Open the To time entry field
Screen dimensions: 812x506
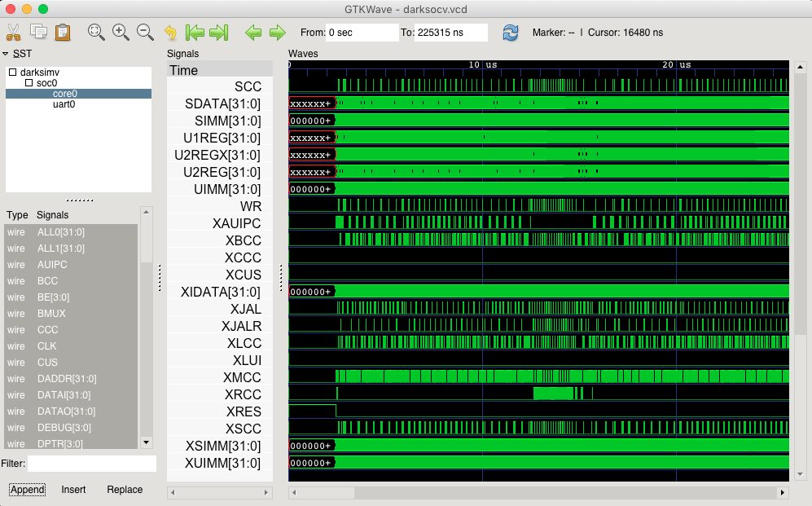(x=452, y=33)
